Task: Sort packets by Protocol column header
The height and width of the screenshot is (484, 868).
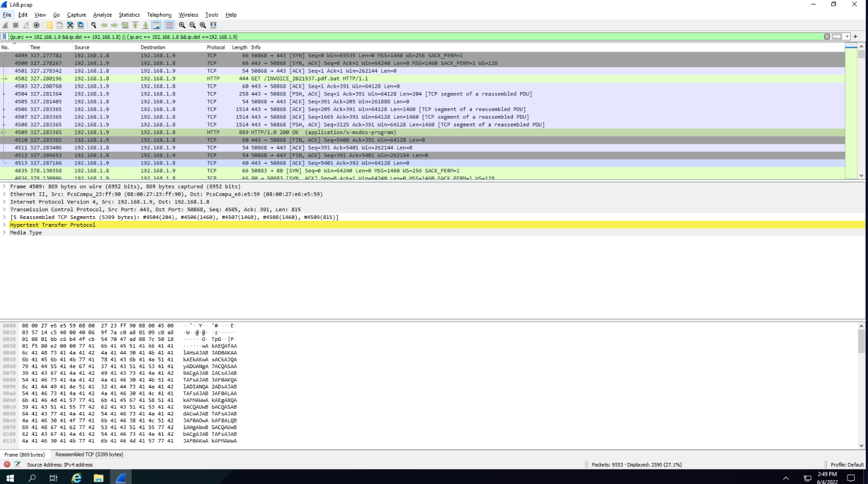Action: 215,48
